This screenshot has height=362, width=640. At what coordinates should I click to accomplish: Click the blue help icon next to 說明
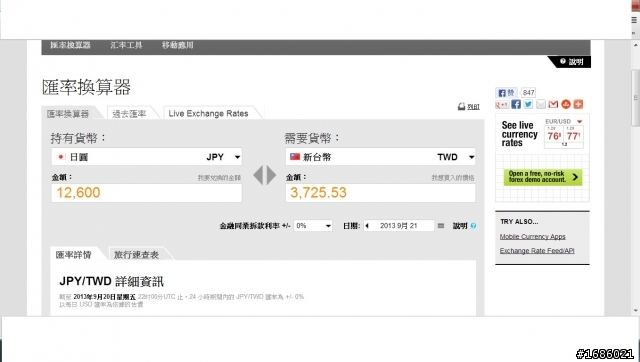point(473,226)
